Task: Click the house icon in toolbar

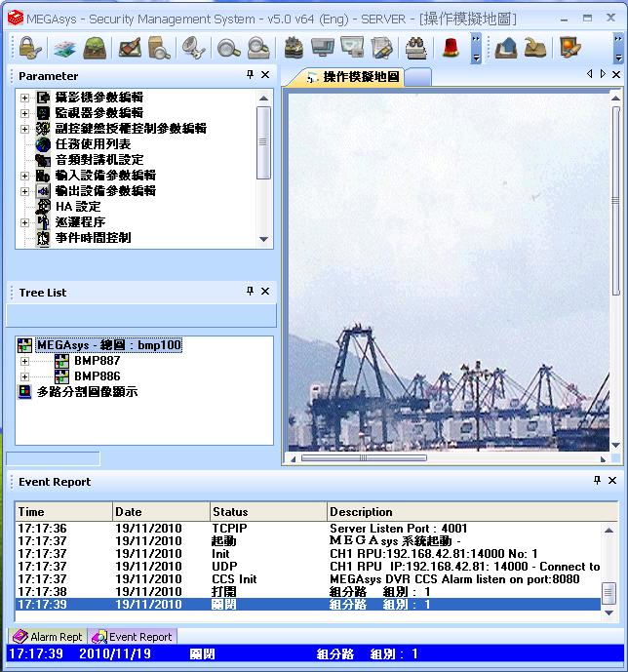Action: coord(504,47)
